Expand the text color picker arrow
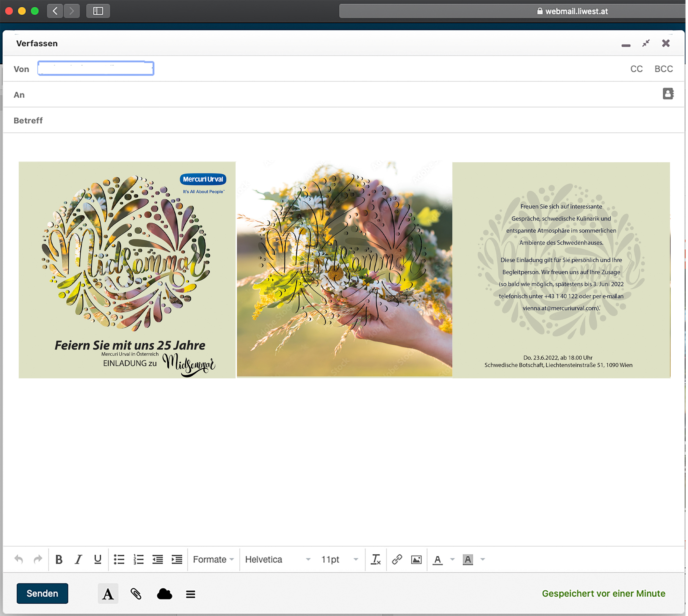This screenshot has width=688, height=616. click(x=453, y=559)
